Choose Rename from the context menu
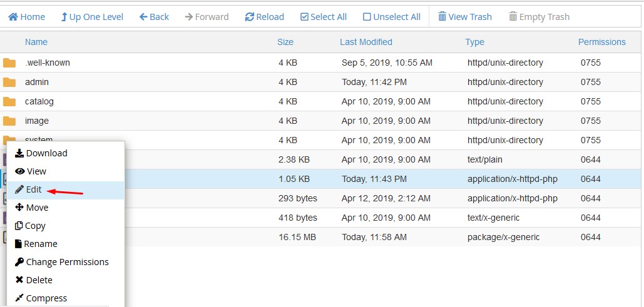644x307 pixels. click(66, 244)
